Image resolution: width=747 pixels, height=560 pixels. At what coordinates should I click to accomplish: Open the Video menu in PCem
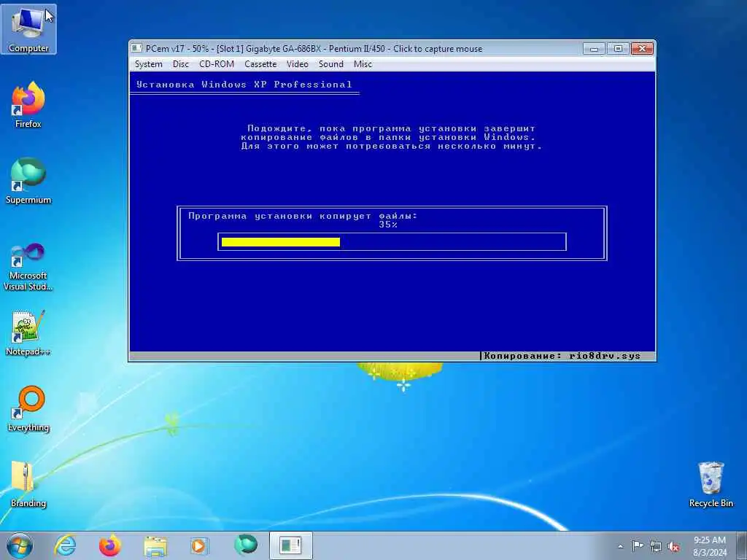tap(298, 64)
